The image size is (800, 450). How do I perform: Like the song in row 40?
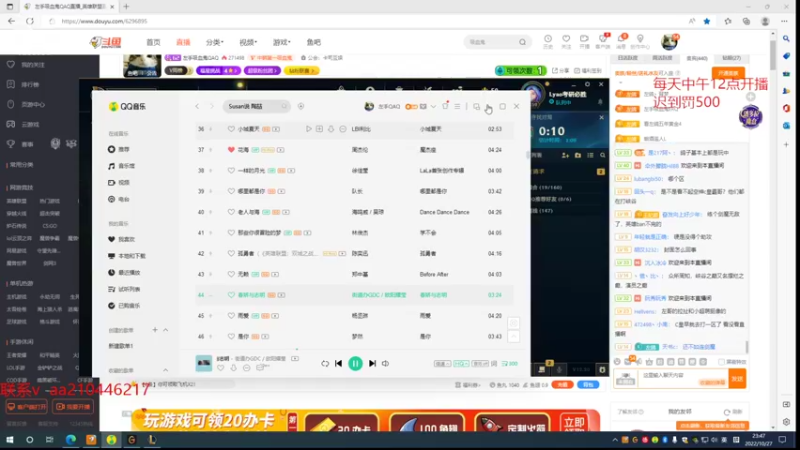tap(231, 212)
